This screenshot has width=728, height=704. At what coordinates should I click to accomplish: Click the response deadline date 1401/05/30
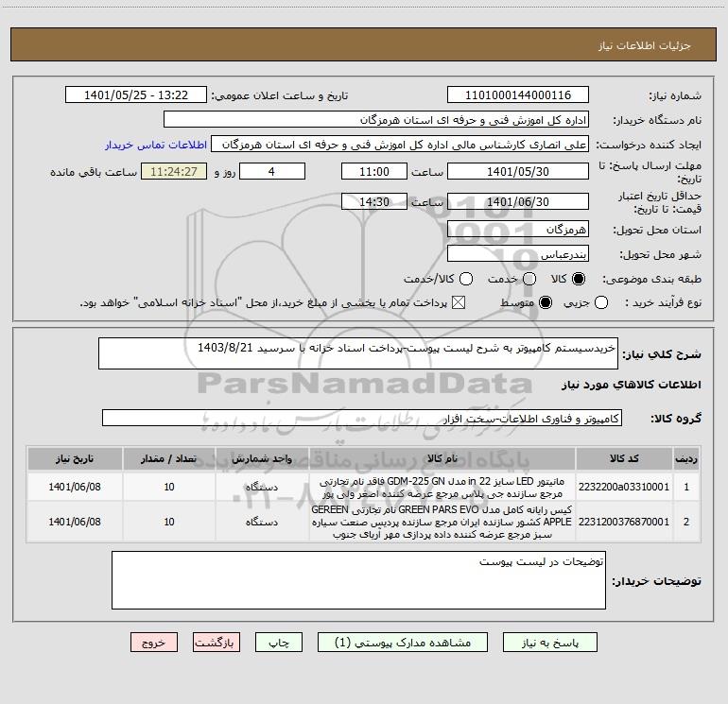(518, 172)
